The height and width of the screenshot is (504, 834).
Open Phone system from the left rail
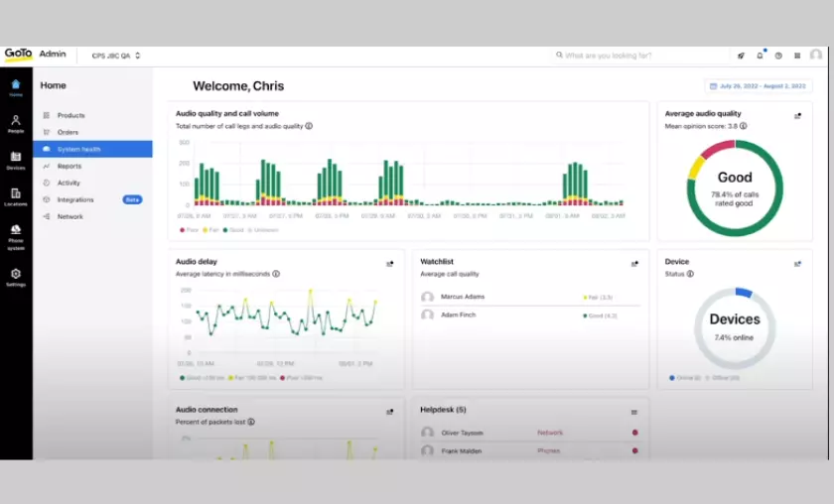[x=16, y=234]
